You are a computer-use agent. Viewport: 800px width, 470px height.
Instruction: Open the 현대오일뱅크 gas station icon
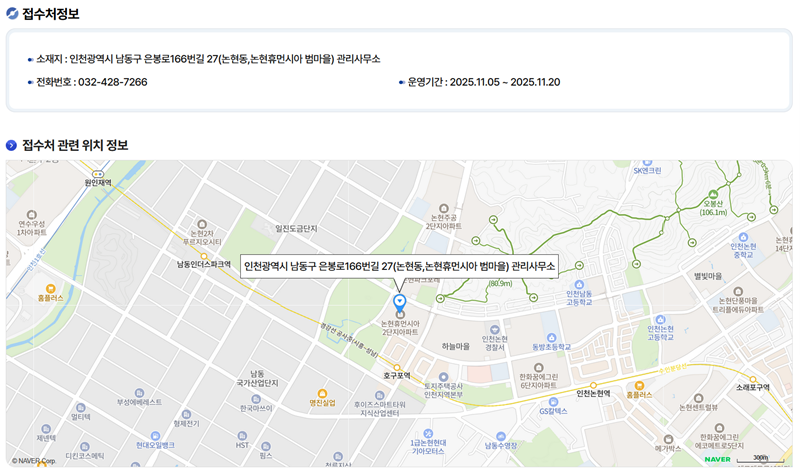(155, 436)
